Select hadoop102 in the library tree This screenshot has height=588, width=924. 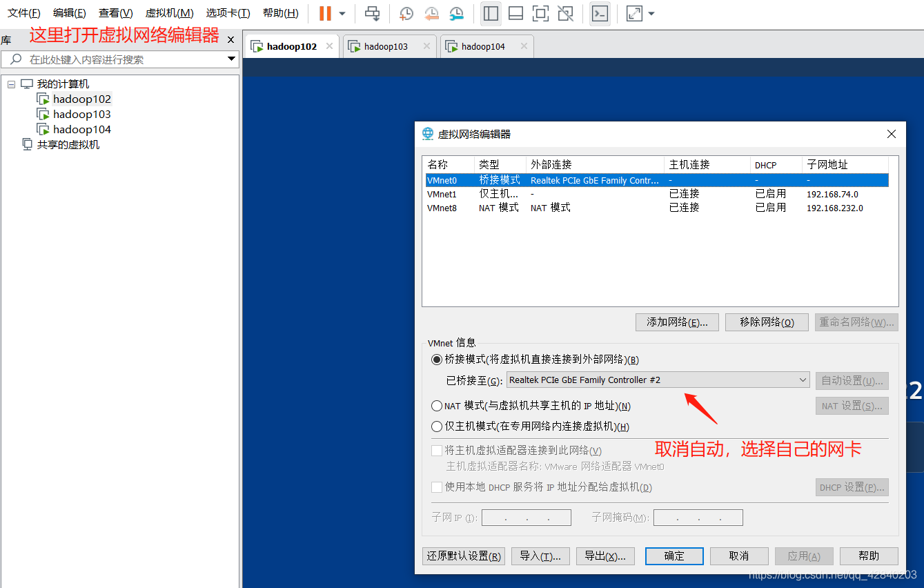(x=82, y=99)
